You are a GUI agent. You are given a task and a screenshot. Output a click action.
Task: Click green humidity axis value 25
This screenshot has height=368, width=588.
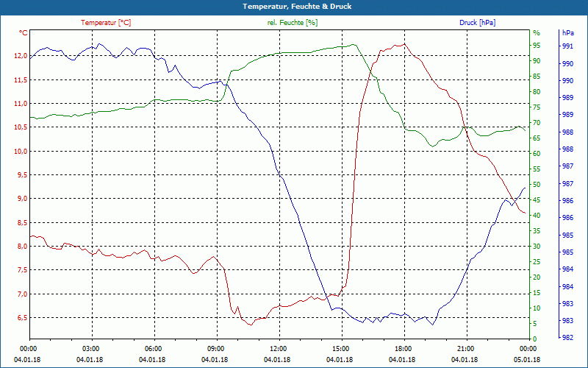pyautogui.click(x=537, y=262)
